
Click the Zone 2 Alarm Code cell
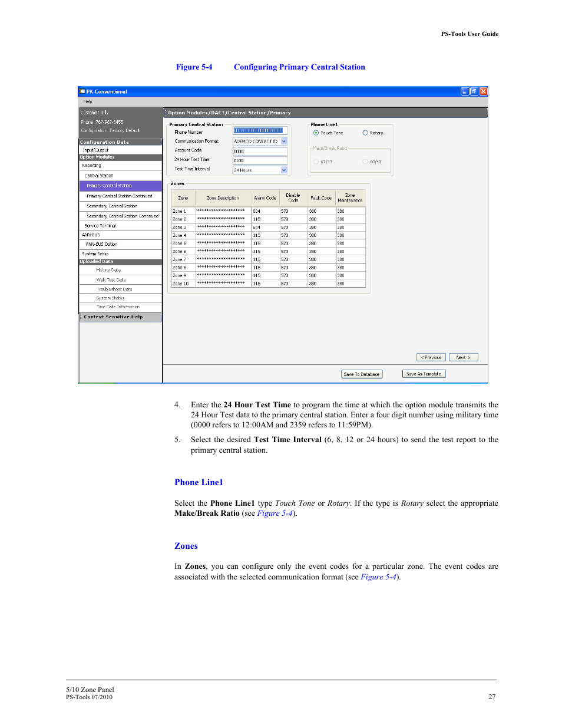[x=266, y=219]
